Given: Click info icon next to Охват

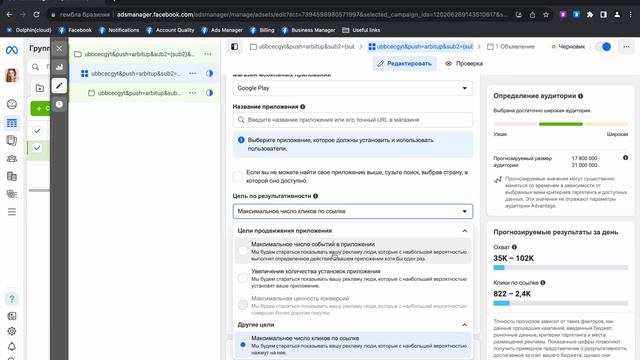Looking at the screenshot, I should click(514, 247).
